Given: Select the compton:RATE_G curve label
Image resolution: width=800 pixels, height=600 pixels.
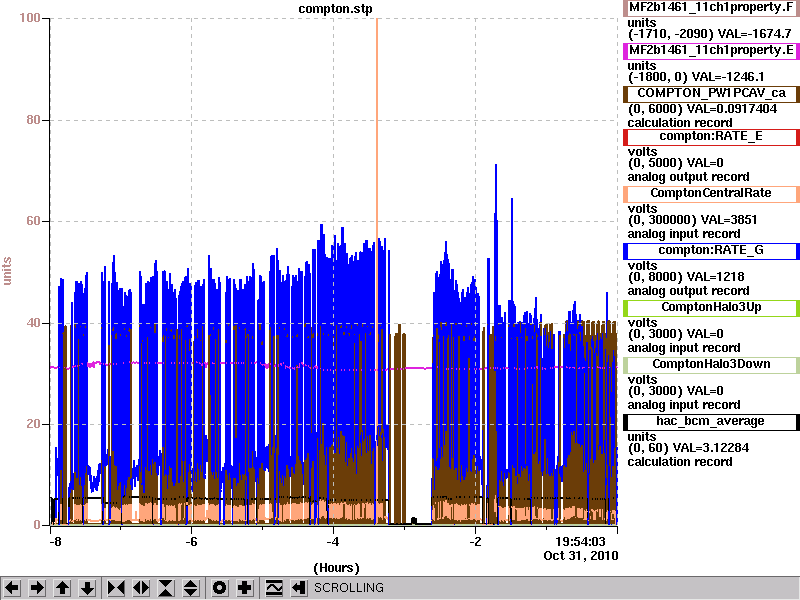Looking at the screenshot, I should click(710, 251).
